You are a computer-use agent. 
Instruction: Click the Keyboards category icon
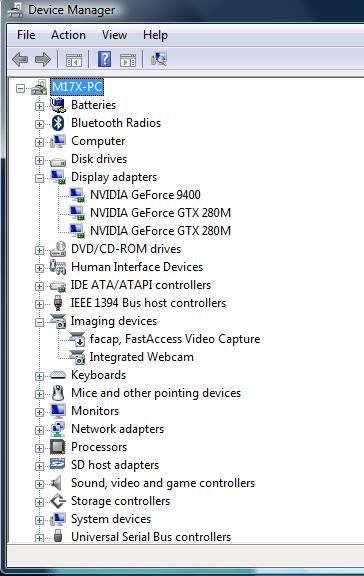coord(58,375)
